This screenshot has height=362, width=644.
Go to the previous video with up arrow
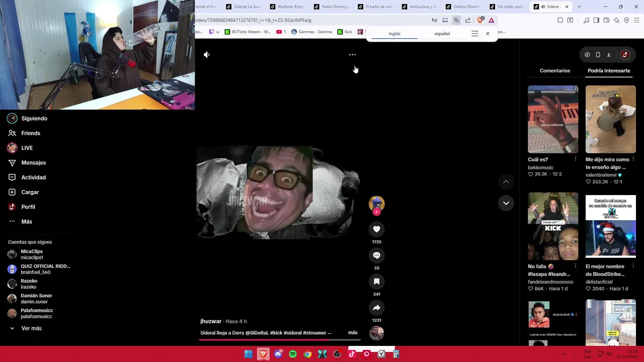tap(506, 182)
